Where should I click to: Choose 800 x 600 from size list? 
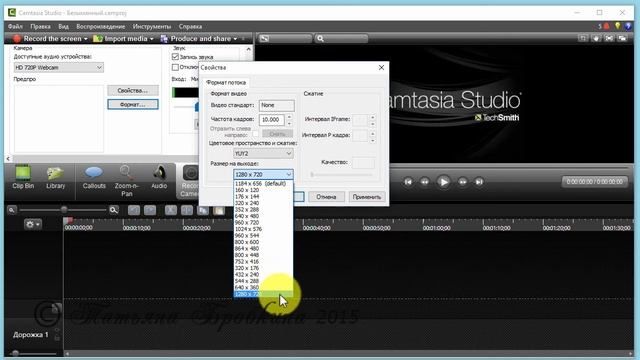coord(263,242)
